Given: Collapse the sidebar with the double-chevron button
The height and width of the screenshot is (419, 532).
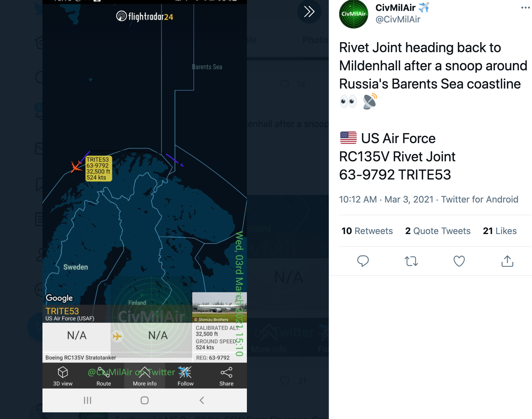Looking at the screenshot, I should 309,12.
